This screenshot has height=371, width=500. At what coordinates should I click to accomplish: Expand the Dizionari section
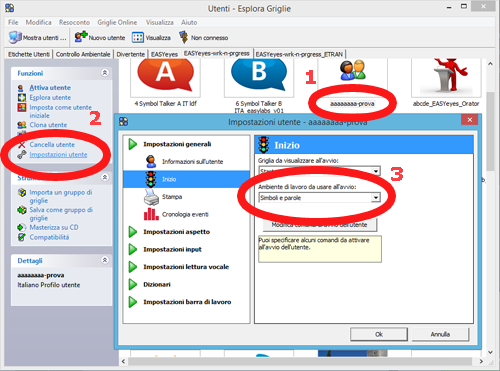pyautogui.click(x=133, y=284)
